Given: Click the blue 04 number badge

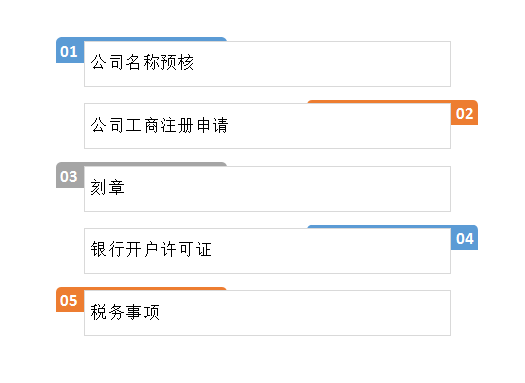Looking at the screenshot, I should pos(464,239).
